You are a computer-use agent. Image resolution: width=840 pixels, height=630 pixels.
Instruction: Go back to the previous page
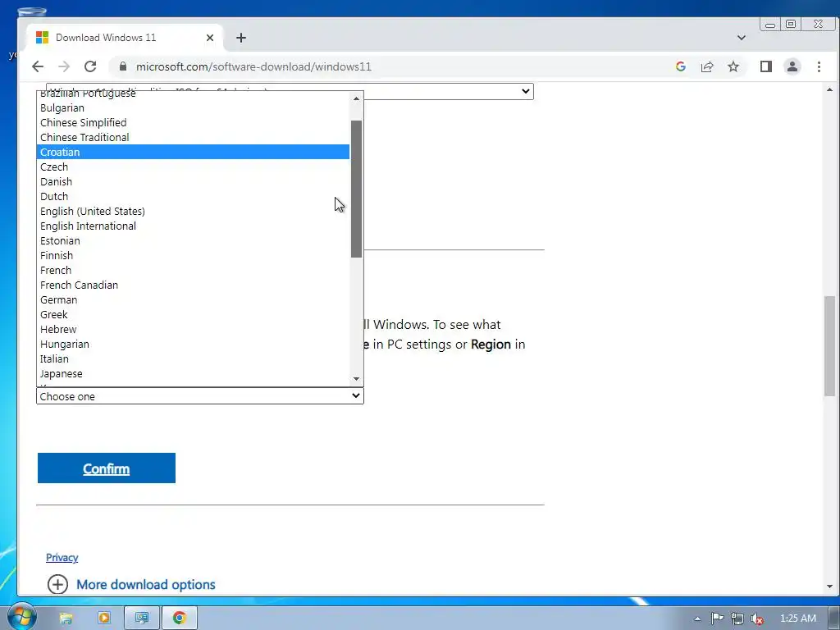[38, 66]
